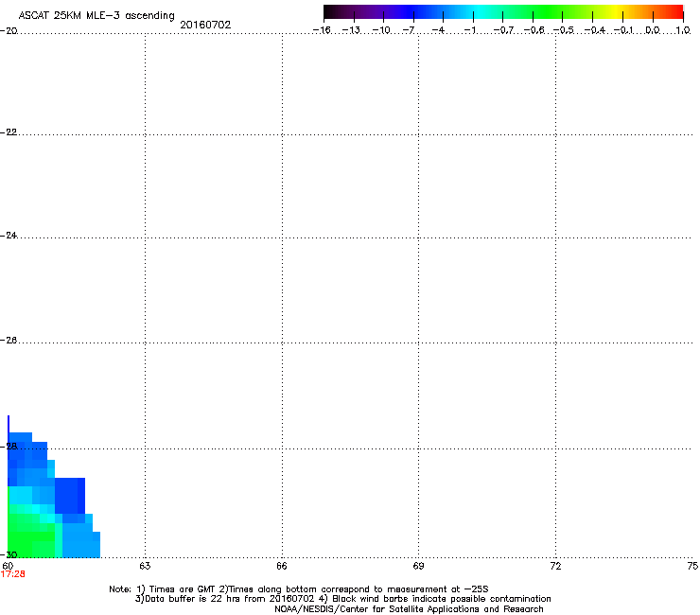Click the 1.0 colorbar label
The height and width of the screenshot is (615, 700).
tap(683, 30)
